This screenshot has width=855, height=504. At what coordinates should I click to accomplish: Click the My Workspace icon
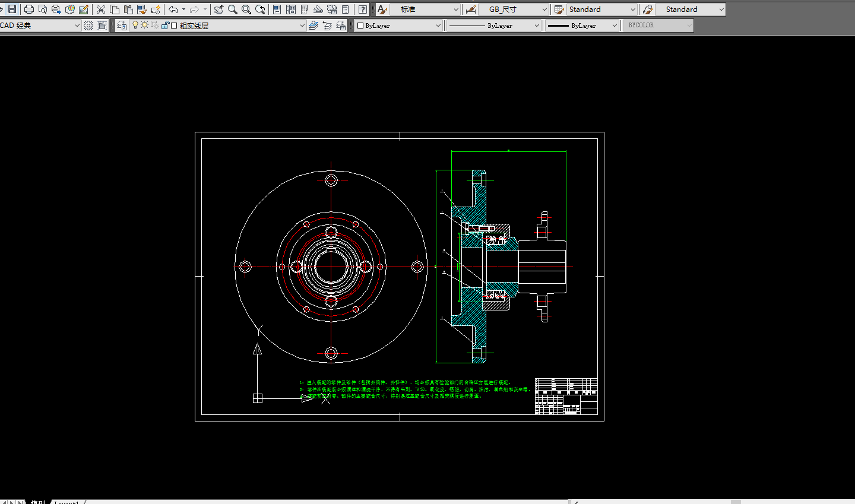tap(102, 26)
